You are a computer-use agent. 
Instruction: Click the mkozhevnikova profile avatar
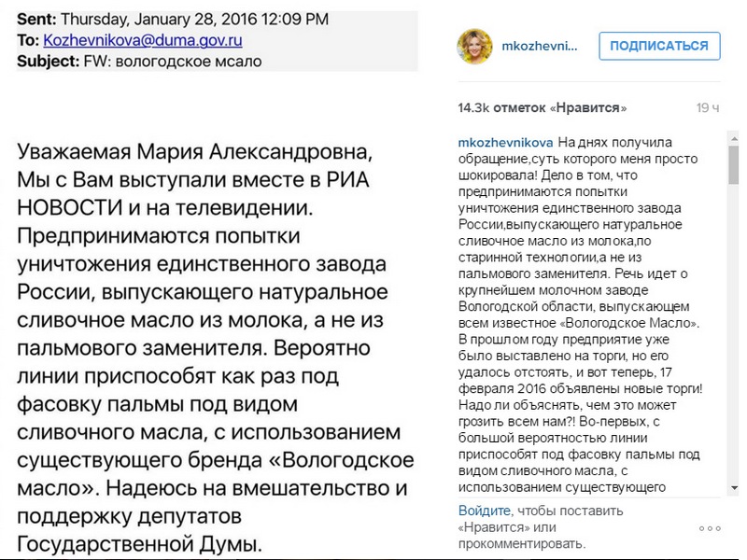(x=475, y=46)
